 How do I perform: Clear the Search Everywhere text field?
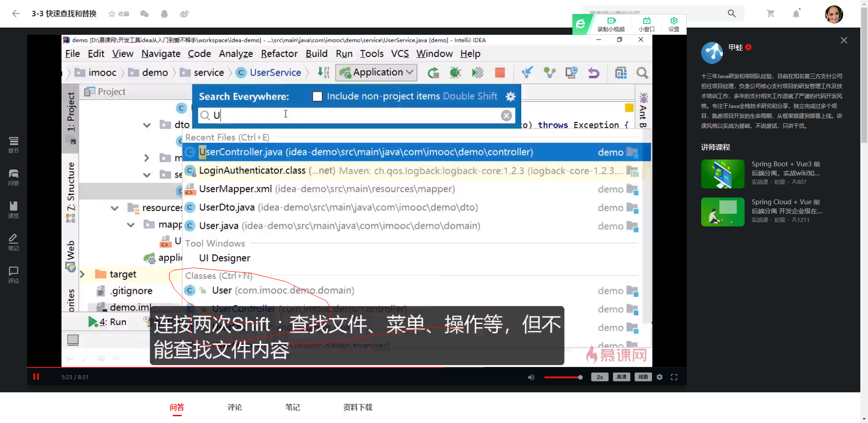click(506, 116)
